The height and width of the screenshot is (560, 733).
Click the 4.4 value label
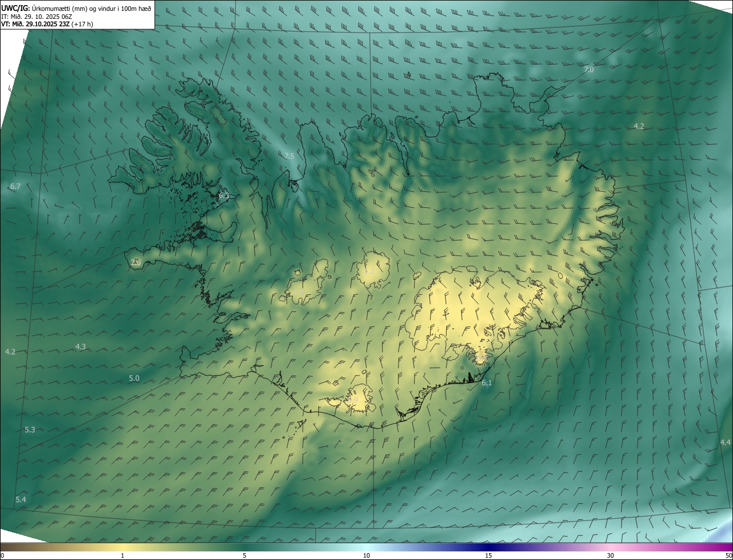pyautogui.click(x=726, y=442)
